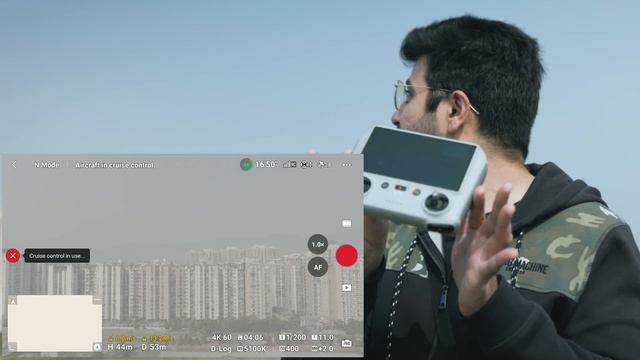Open the three-dots settings menu
This screenshot has width=640, height=360.
(347, 165)
